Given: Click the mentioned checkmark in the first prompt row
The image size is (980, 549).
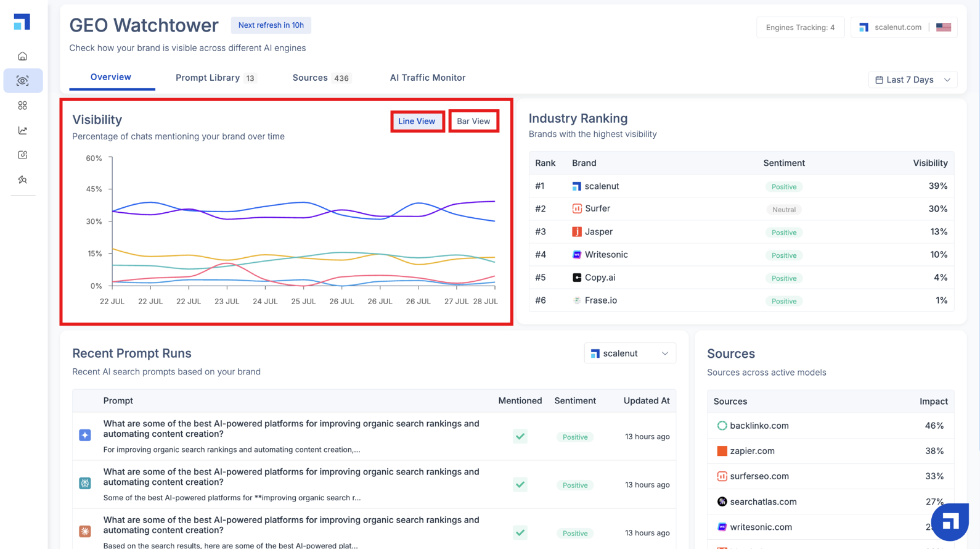Looking at the screenshot, I should [520, 437].
